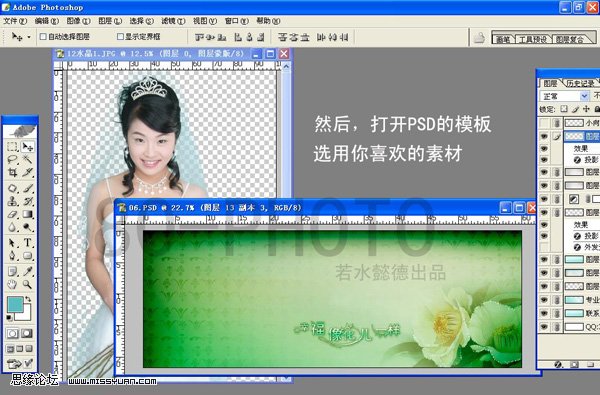
Task: Open the File menu
Action: 15,21
